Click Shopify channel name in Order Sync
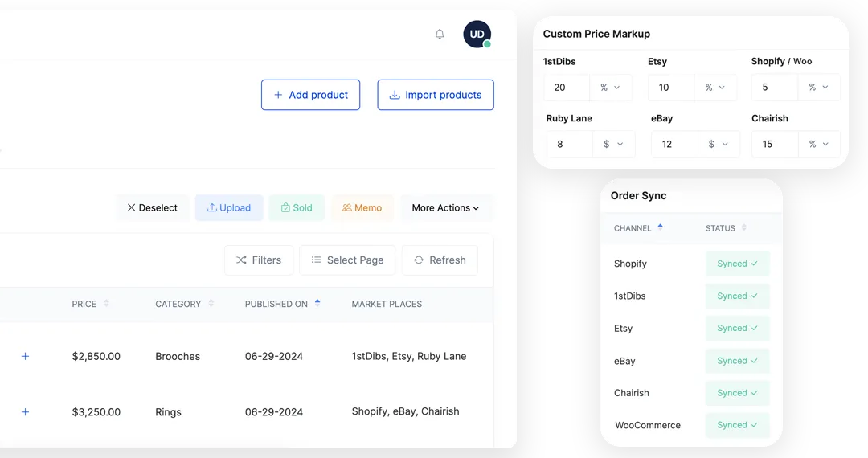The width and height of the screenshot is (868, 458). tap(630, 264)
